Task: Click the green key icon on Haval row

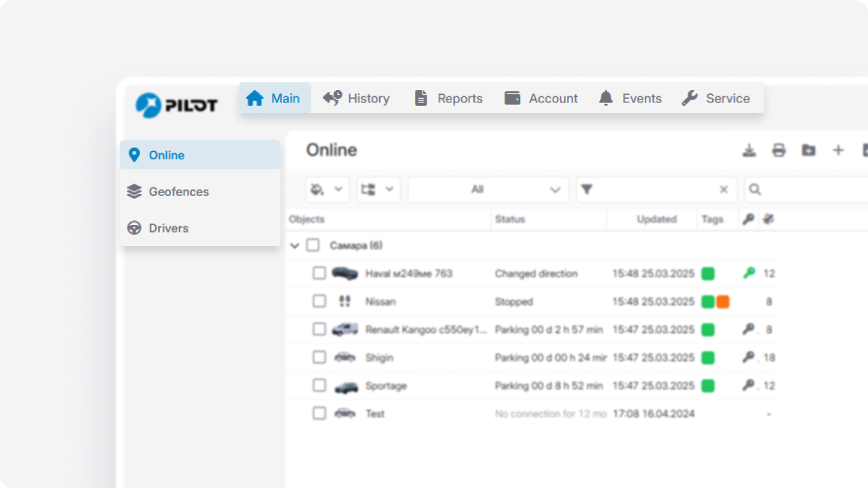Action: click(749, 273)
